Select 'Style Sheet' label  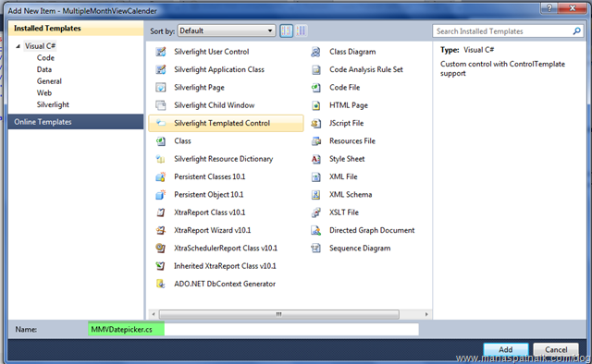(347, 159)
